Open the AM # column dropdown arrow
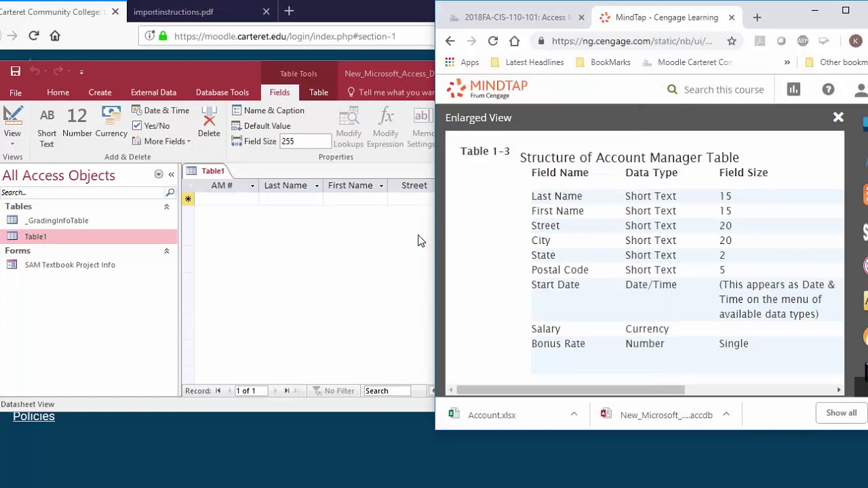The height and width of the screenshot is (488, 868). click(252, 186)
